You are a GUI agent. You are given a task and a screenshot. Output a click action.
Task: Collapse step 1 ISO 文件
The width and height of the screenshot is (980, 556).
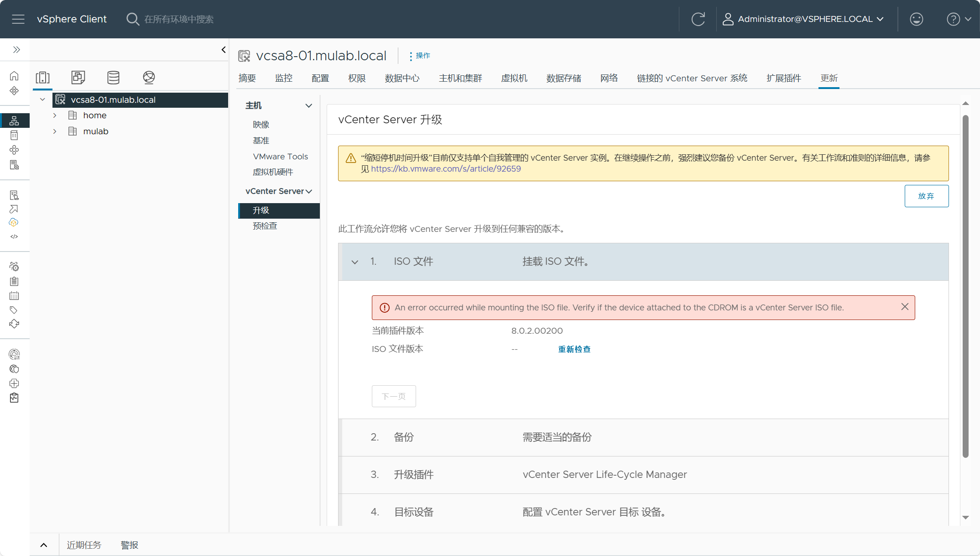355,262
